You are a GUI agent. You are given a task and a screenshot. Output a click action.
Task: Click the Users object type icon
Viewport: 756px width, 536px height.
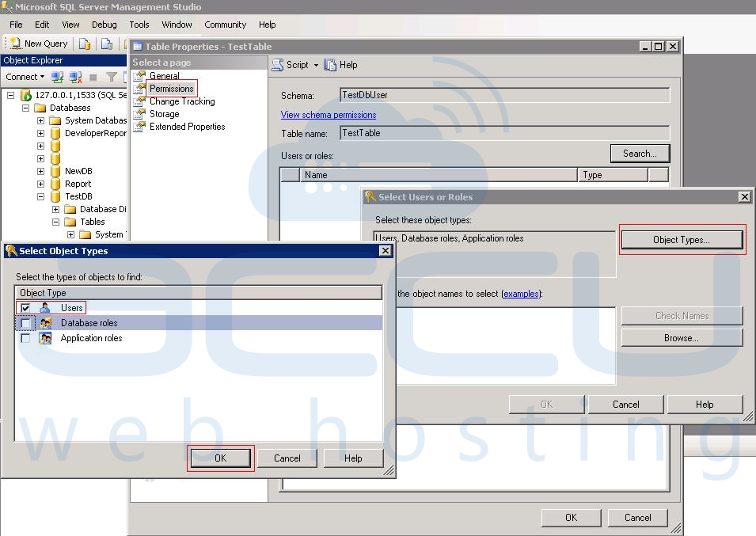[x=45, y=307]
